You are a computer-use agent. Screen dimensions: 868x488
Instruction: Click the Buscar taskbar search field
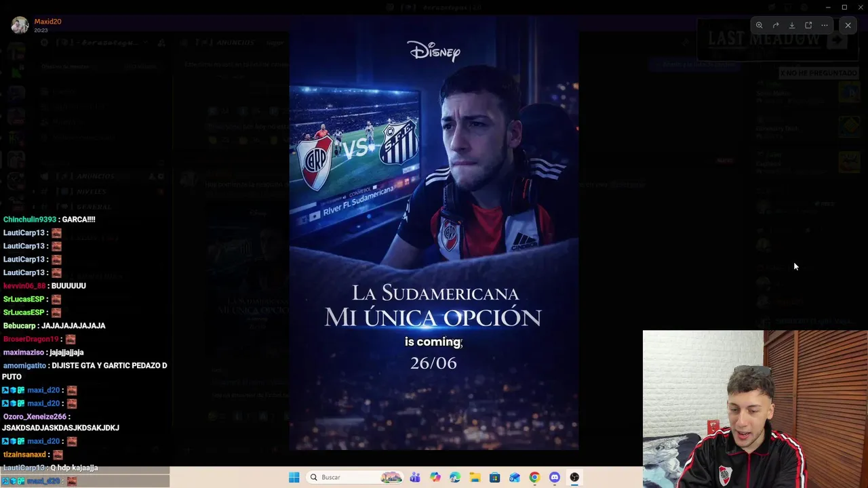[355, 477]
